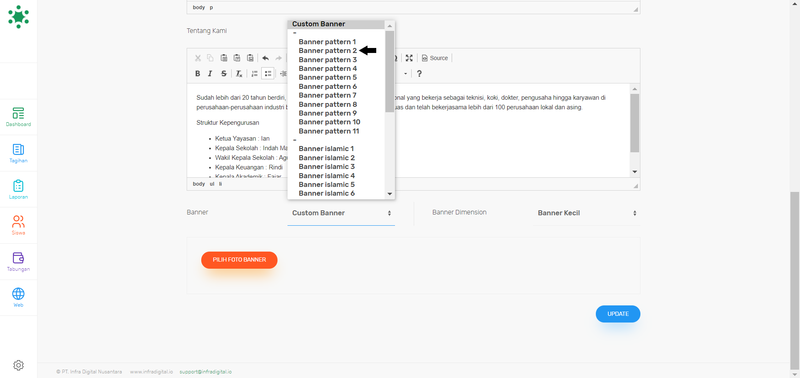
Task: Toggle the bulleted list button
Action: point(268,73)
